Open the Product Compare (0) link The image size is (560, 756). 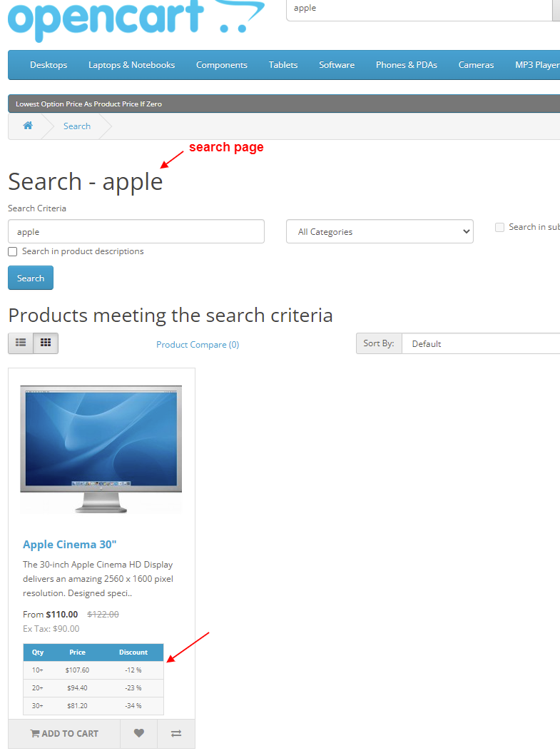[x=198, y=345]
